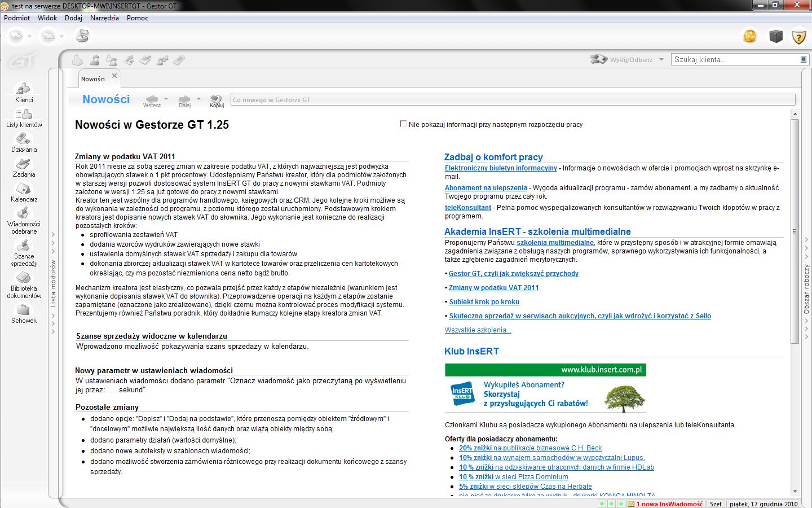This screenshot has width=812, height=508.
Task: Click the main toolbar back arrow icon
Action: 16,37
